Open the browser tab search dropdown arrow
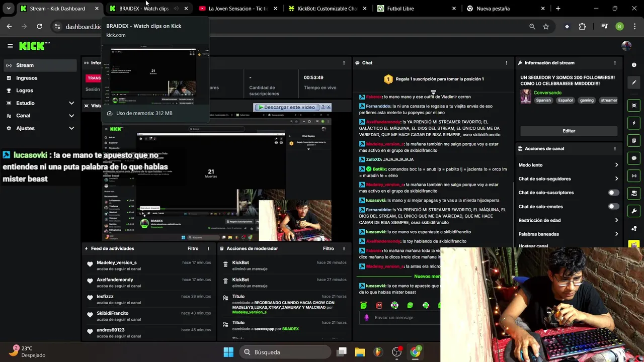 pyautogui.click(x=9, y=9)
